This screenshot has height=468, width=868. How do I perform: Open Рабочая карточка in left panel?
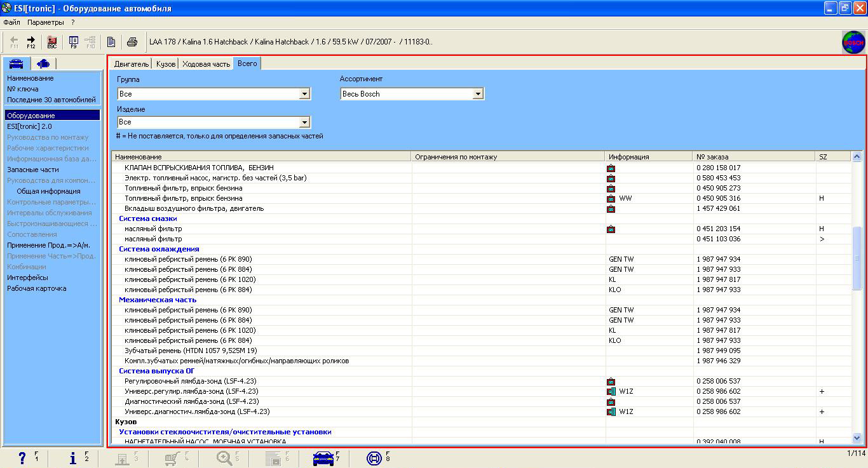[36, 288]
